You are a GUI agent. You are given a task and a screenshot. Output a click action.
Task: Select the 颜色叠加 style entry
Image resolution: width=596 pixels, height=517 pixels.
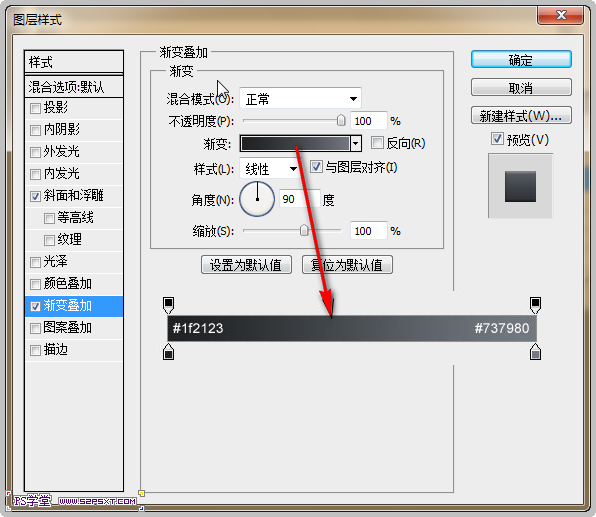click(74, 284)
